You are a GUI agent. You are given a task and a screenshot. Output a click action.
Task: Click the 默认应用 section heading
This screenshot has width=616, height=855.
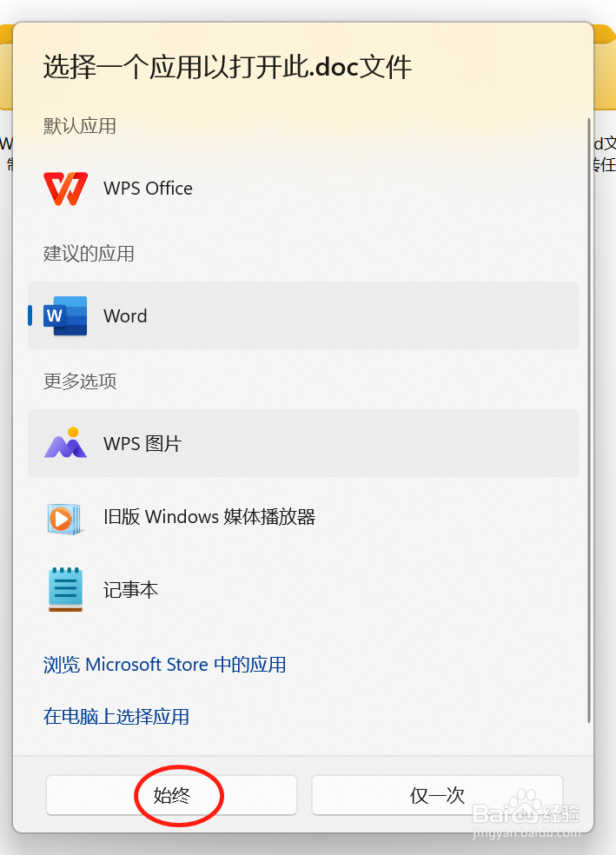point(80,126)
